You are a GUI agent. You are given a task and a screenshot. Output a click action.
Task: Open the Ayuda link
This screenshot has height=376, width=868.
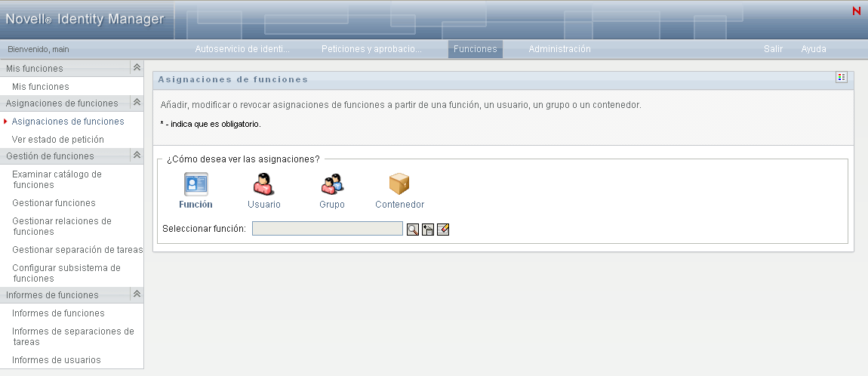tap(814, 49)
